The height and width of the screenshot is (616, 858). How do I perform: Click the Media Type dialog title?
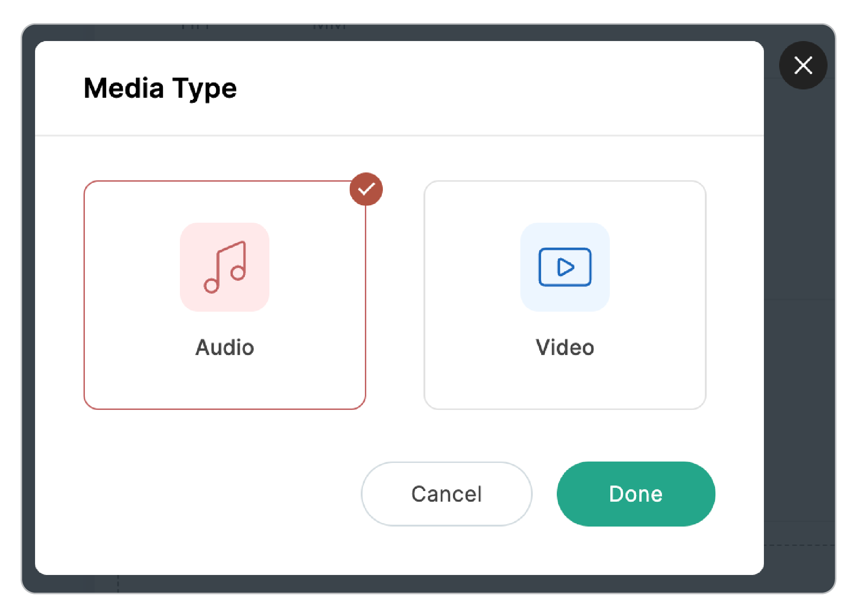(160, 89)
